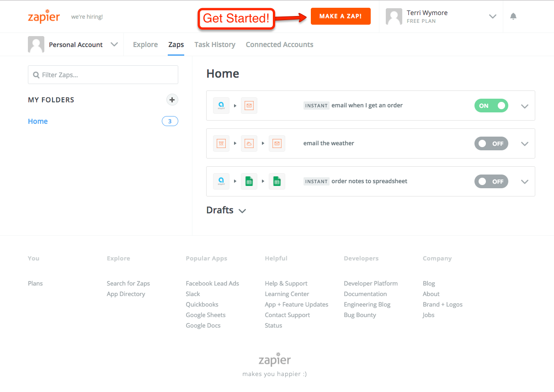Click last Google Sheets icon in 'order notes to spreadsheet'
The height and width of the screenshot is (392, 554).
[x=277, y=181]
